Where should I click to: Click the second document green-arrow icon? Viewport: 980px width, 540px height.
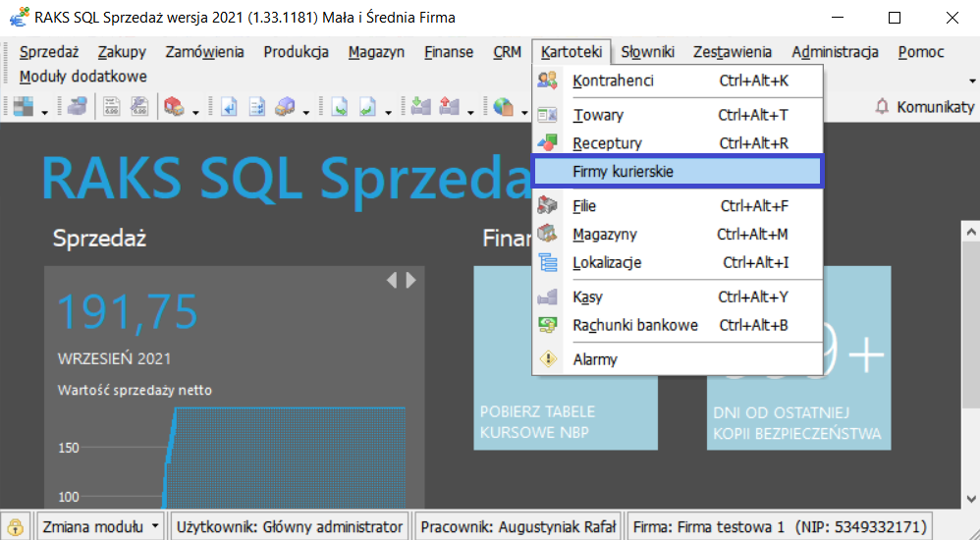click(367, 107)
